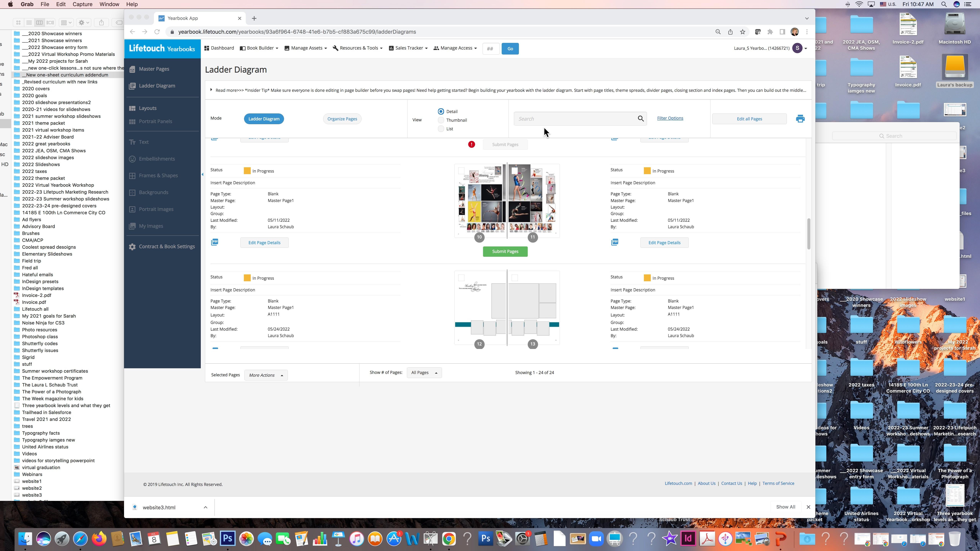
Task: Expand the Book Builder dropdown
Action: [259, 48]
